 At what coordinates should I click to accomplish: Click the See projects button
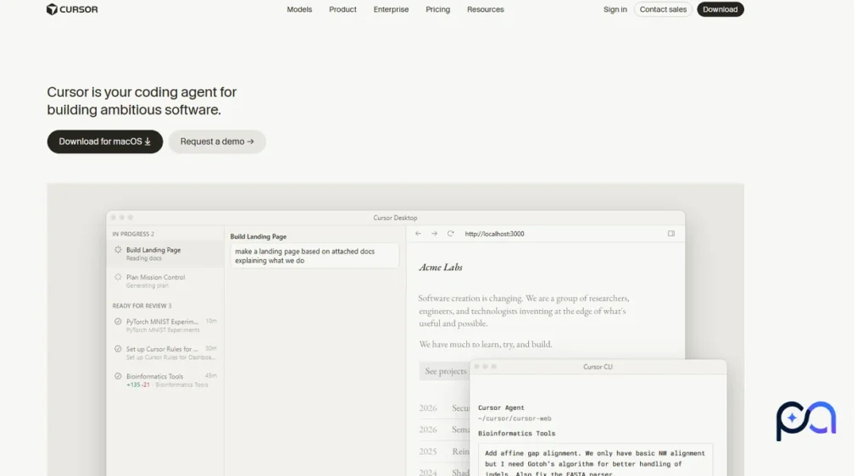(444, 371)
